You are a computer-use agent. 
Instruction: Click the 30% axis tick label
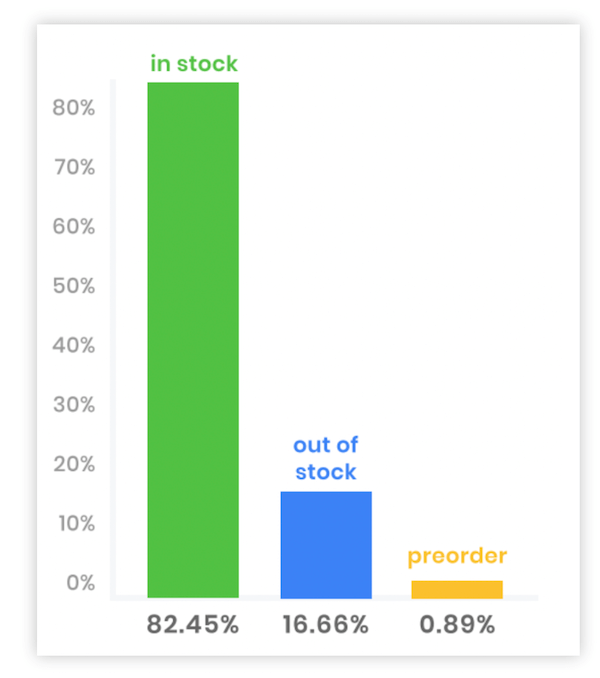click(74, 405)
